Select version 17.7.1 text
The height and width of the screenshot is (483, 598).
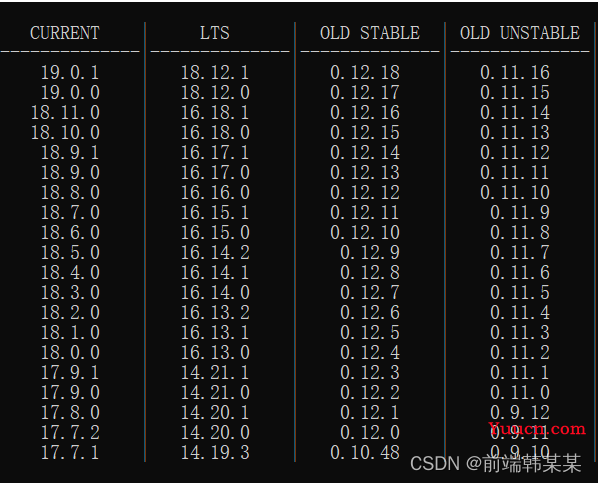click(x=70, y=452)
